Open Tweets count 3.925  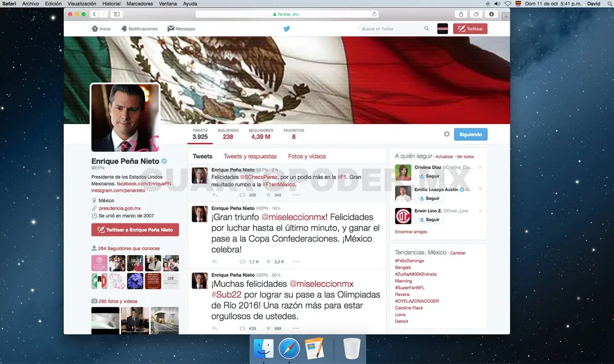200,134
